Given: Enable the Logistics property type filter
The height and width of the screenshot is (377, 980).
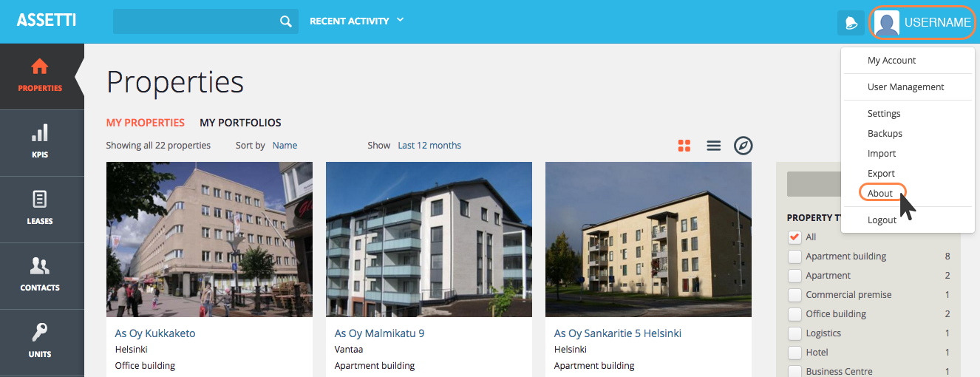Looking at the screenshot, I should (794, 333).
